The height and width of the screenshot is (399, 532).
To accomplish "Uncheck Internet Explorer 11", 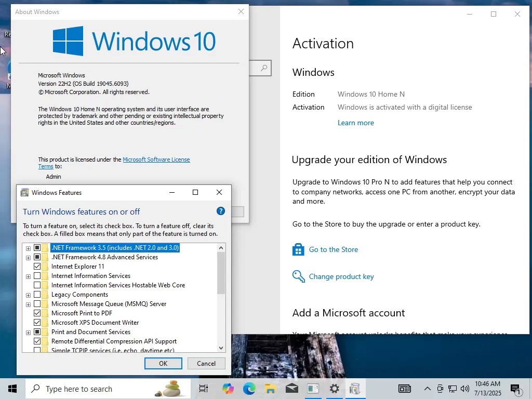I will (x=37, y=267).
